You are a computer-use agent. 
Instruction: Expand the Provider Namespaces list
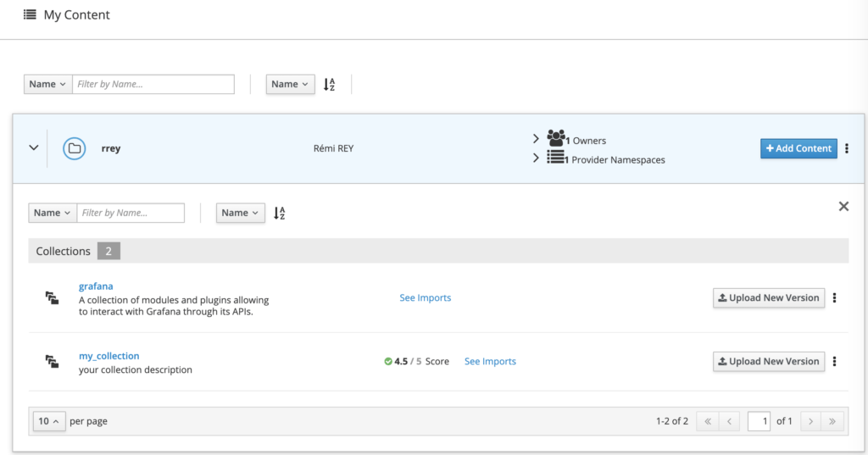(x=536, y=158)
